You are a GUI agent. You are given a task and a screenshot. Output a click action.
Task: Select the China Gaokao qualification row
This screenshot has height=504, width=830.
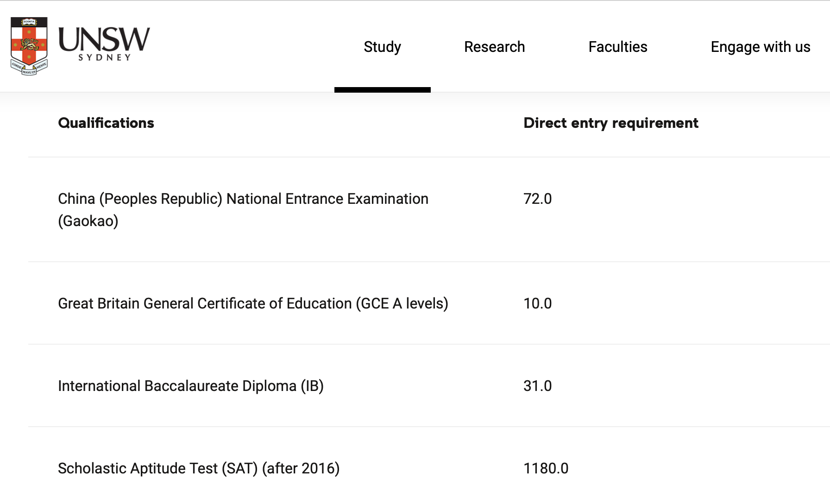pyautogui.click(x=243, y=199)
